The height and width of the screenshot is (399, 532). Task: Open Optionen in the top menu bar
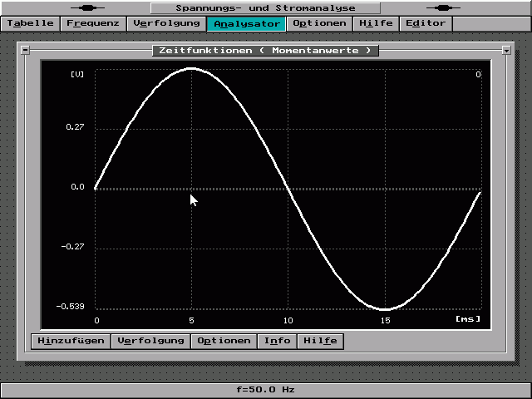click(x=319, y=23)
